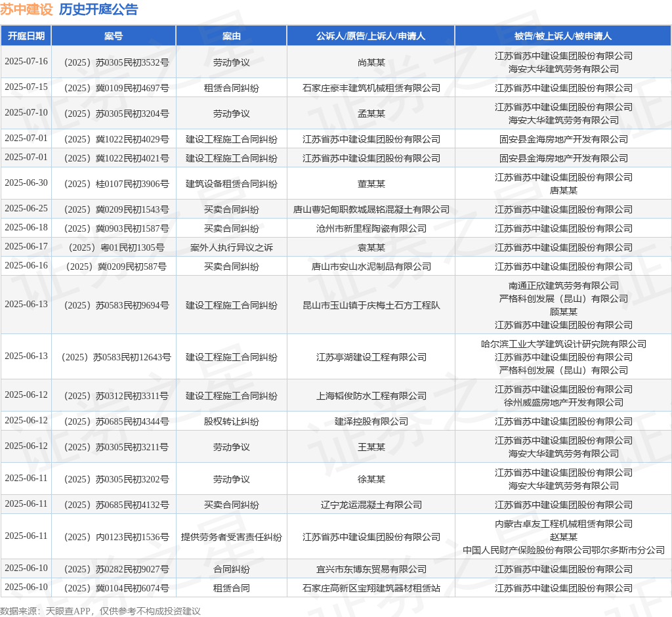This screenshot has width=672, height=617.
Task: Click date cell 2025-06-30
Action: 26,182
